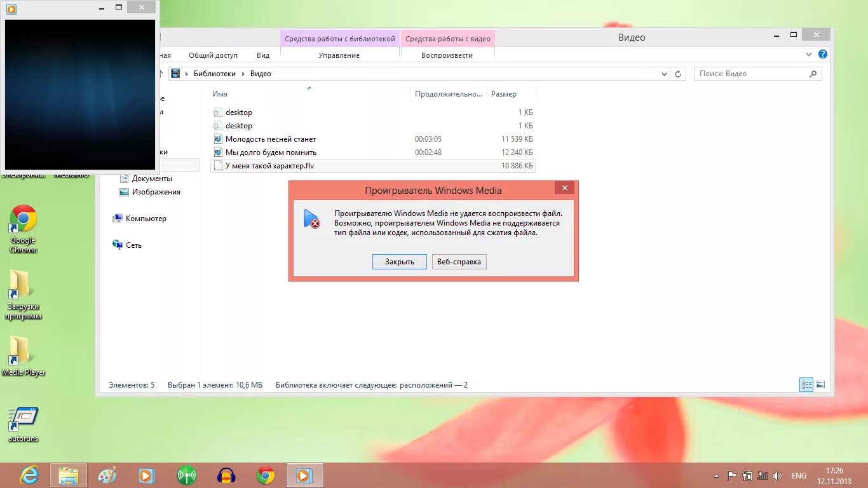This screenshot has width=868, height=488.
Task: Open the Action Center flag icon
Action: click(x=731, y=475)
